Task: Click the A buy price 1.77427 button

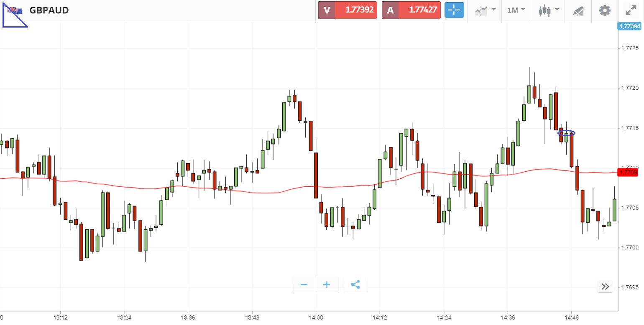Action: [x=411, y=10]
